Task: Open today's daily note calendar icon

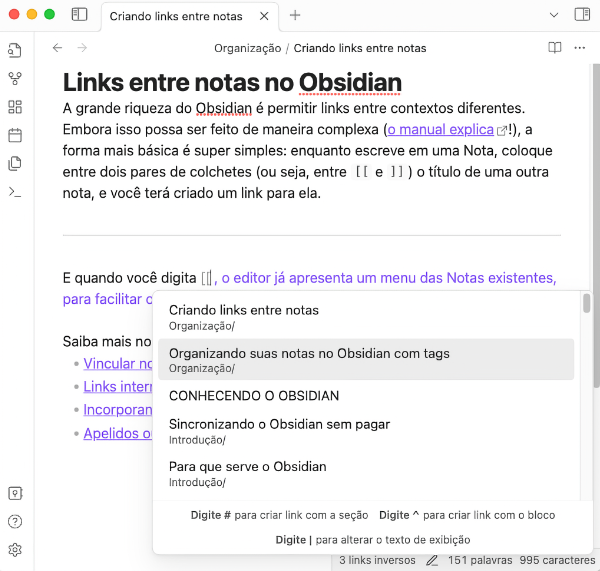Action: point(15,135)
